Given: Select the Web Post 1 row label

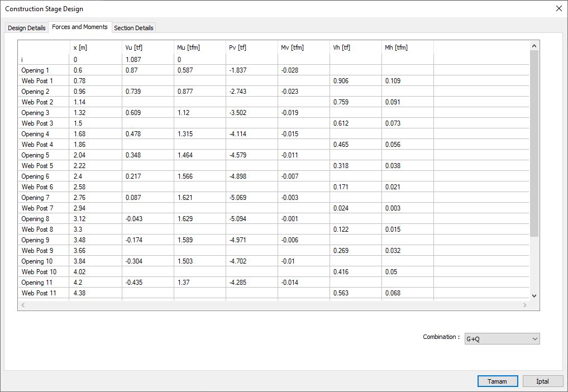Looking at the screenshot, I should 37,81.
